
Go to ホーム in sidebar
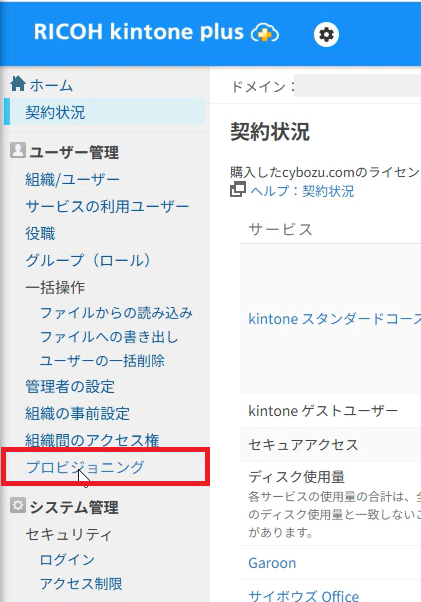[51, 85]
